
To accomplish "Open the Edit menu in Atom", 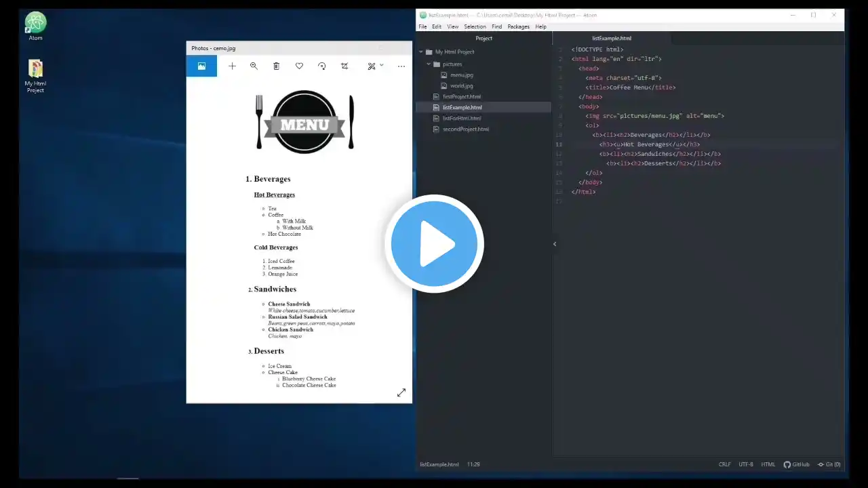I will pyautogui.click(x=437, y=26).
